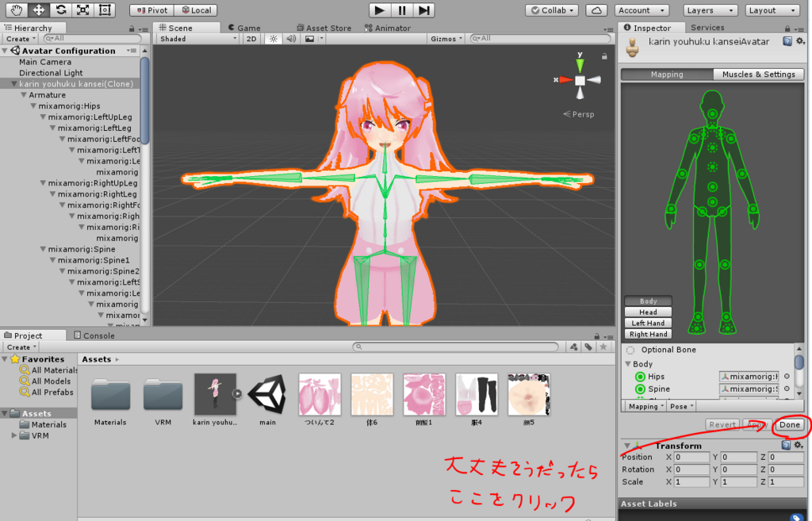The width and height of the screenshot is (812, 521).
Task: Toggle scene audio speaker icon
Action: (x=291, y=39)
